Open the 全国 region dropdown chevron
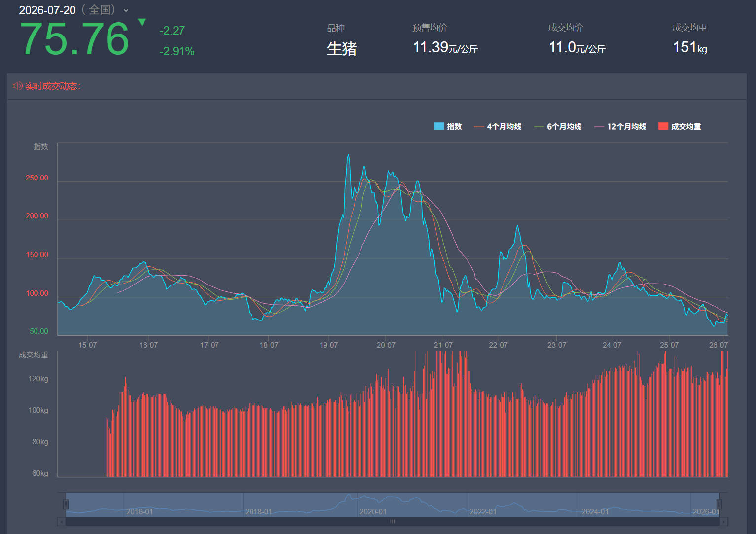The height and width of the screenshot is (534, 756). click(126, 10)
